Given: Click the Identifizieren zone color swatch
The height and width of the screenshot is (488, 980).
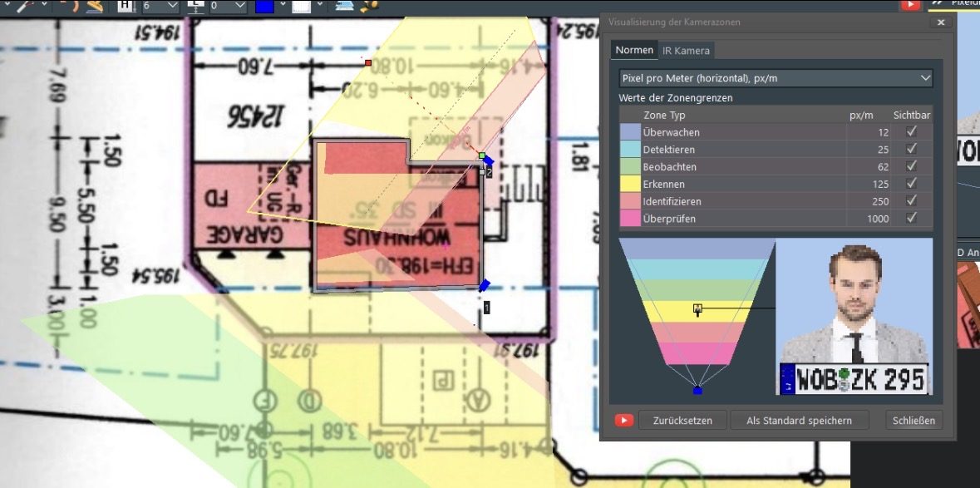Looking at the screenshot, I should (629, 201).
